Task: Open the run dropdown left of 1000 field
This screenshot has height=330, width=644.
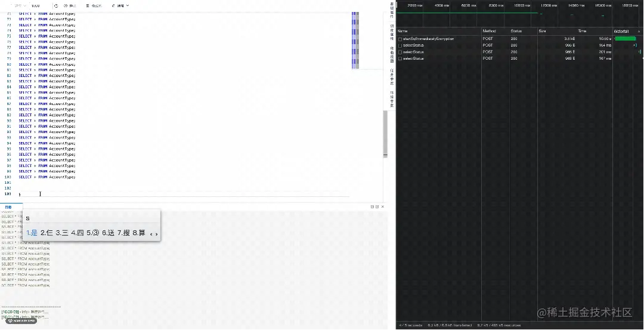Action: 19,6
